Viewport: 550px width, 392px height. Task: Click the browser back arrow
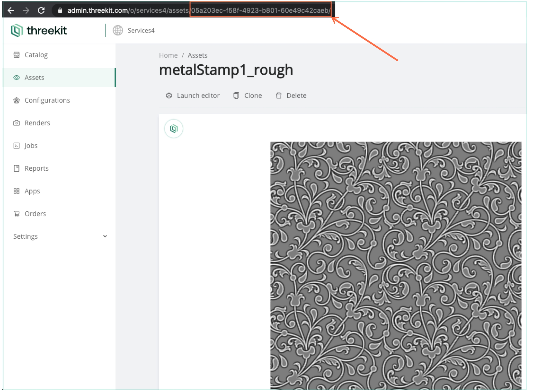tap(11, 10)
